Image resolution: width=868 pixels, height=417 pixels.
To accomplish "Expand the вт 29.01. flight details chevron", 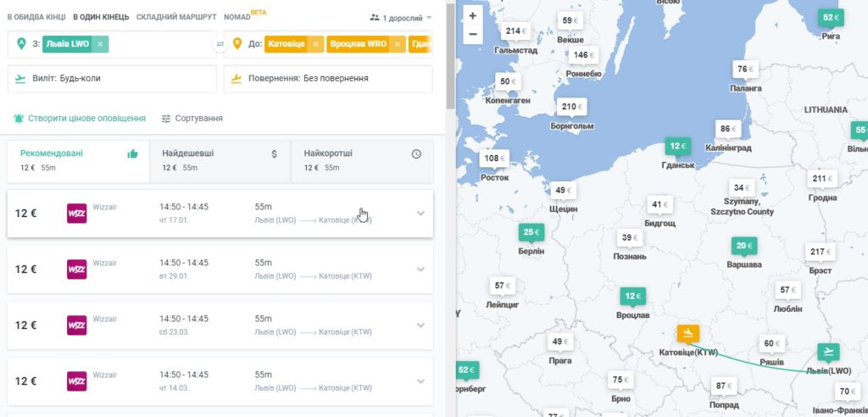I will tap(420, 270).
